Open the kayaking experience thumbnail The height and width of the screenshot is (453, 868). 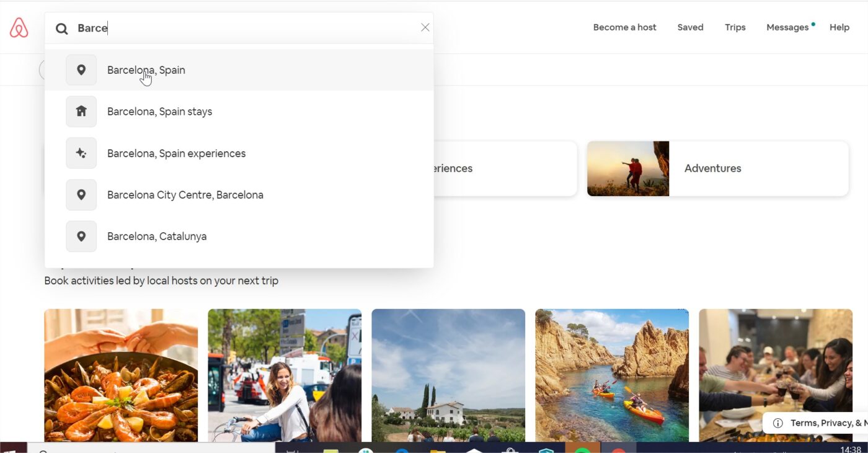pyautogui.click(x=612, y=375)
